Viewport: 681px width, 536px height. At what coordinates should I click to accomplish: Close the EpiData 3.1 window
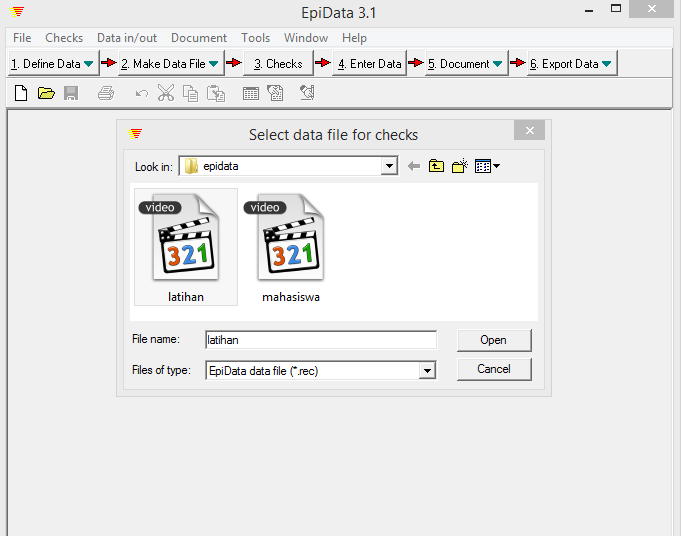click(651, 9)
